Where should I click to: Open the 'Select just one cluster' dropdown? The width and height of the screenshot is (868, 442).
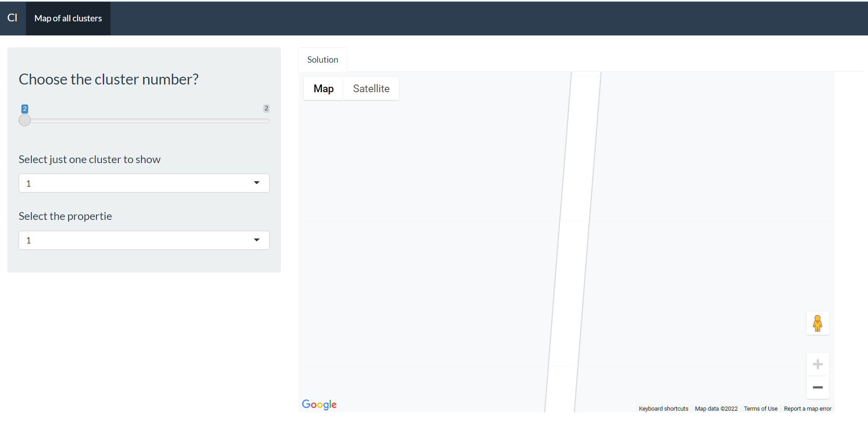pyautogui.click(x=144, y=183)
